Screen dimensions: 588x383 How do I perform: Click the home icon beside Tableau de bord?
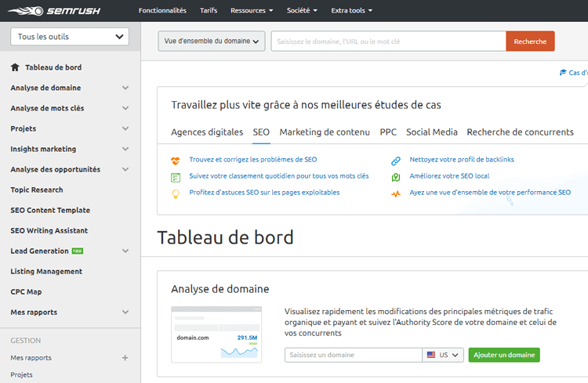tap(15, 67)
